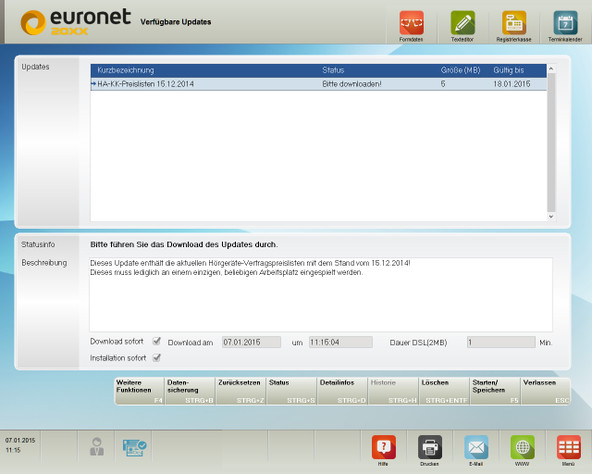Open the red Menü grid icon

[569, 447]
